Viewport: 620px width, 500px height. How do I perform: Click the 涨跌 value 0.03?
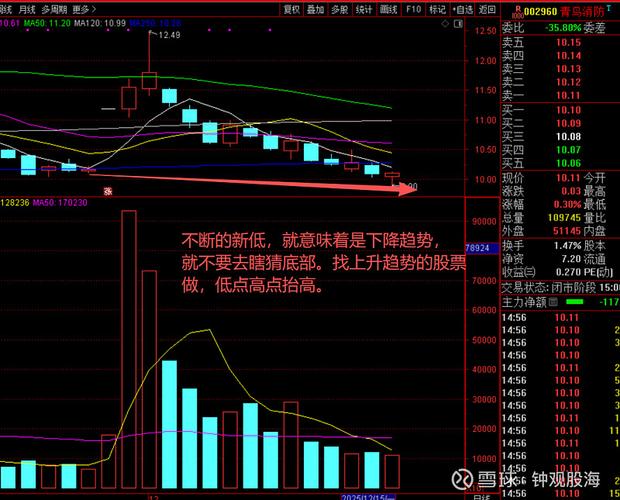(x=571, y=191)
